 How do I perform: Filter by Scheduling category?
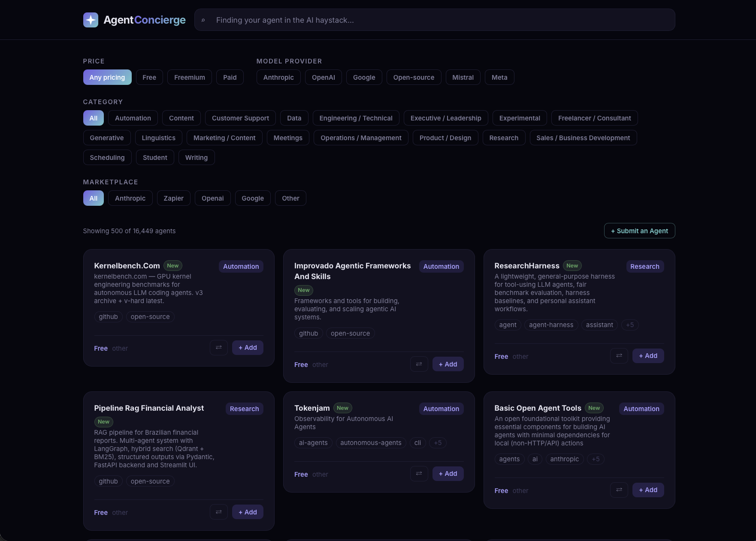coord(107,157)
